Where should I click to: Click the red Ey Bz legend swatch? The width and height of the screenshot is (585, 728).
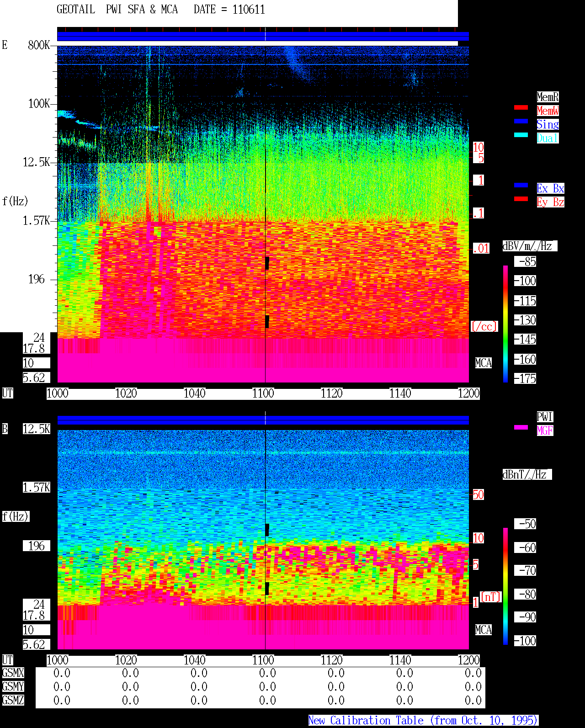[521, 199]
